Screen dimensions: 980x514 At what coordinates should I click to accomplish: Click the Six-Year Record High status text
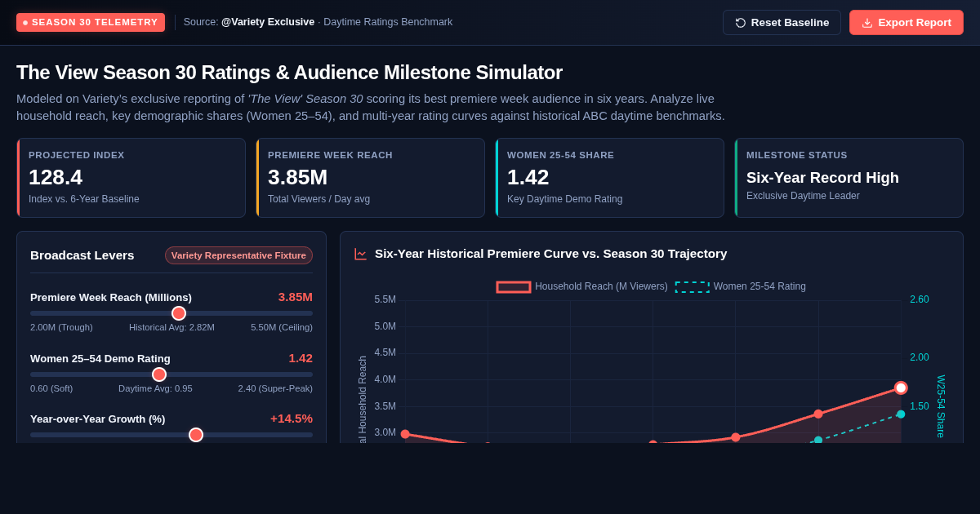point(822,178)
